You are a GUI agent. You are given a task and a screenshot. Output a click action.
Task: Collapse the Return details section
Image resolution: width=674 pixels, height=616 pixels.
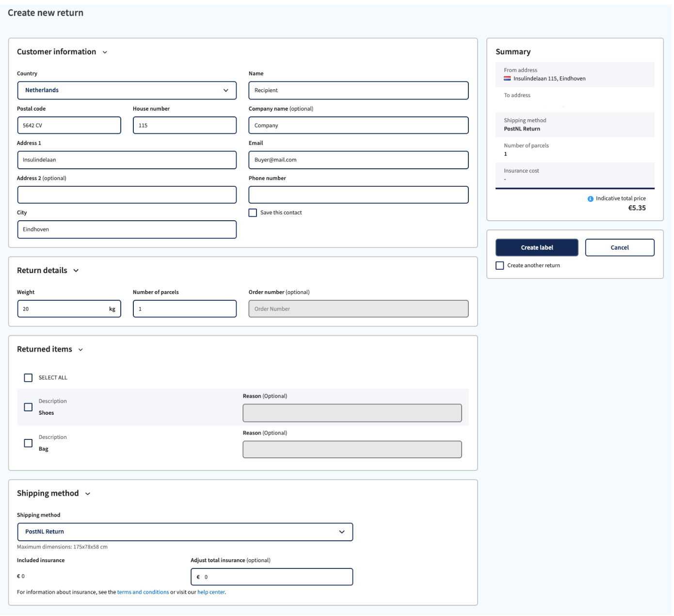pyautogui.click(x=76, y=271)
